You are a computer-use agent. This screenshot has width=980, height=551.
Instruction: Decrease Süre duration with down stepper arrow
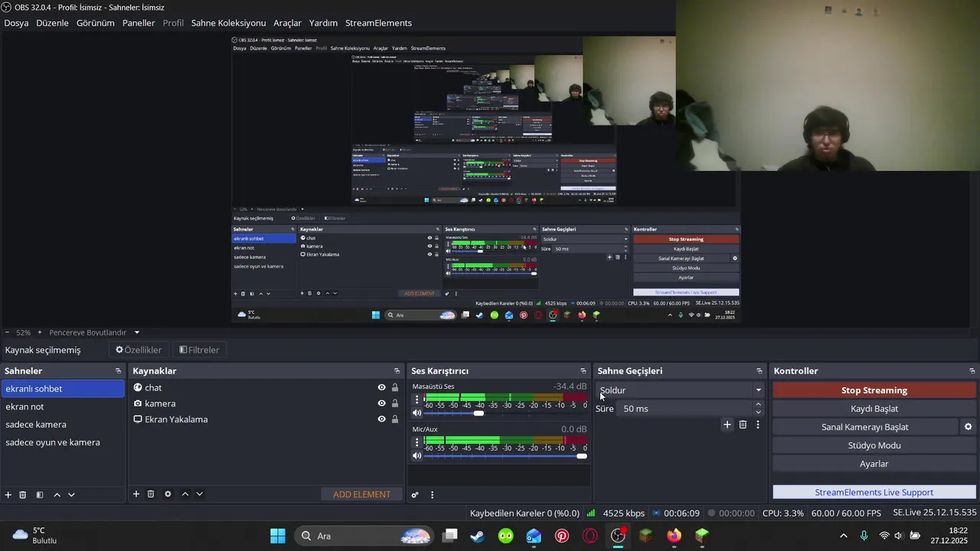(759, 413)
